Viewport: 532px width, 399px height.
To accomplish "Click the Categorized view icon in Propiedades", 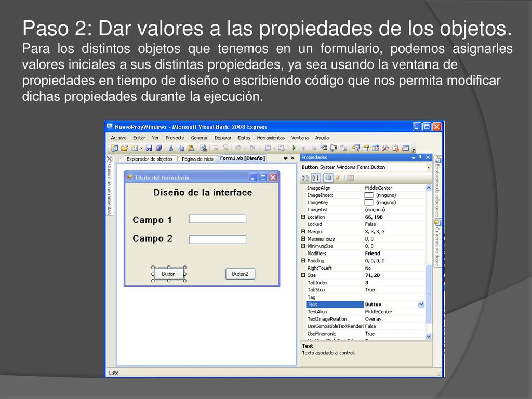I will tap(305, 178).
